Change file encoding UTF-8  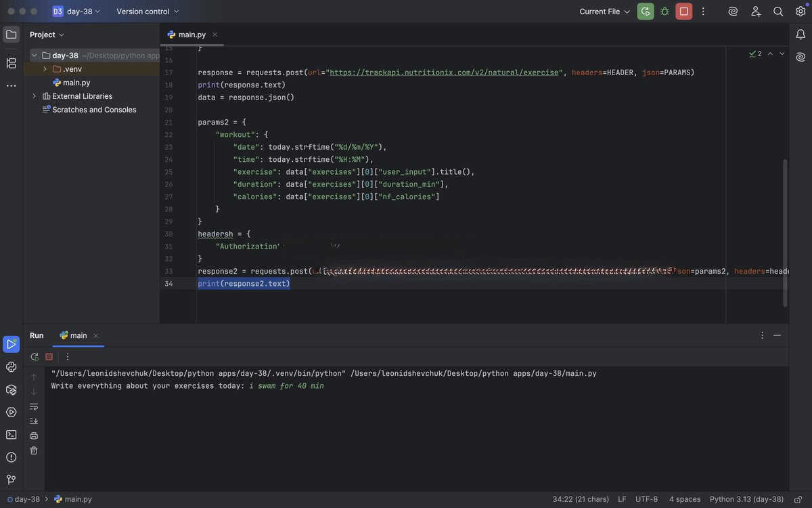click(646, 499)
